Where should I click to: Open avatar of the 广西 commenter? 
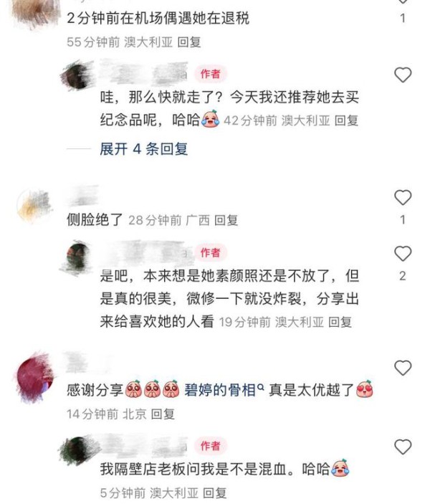coord(34,206)
